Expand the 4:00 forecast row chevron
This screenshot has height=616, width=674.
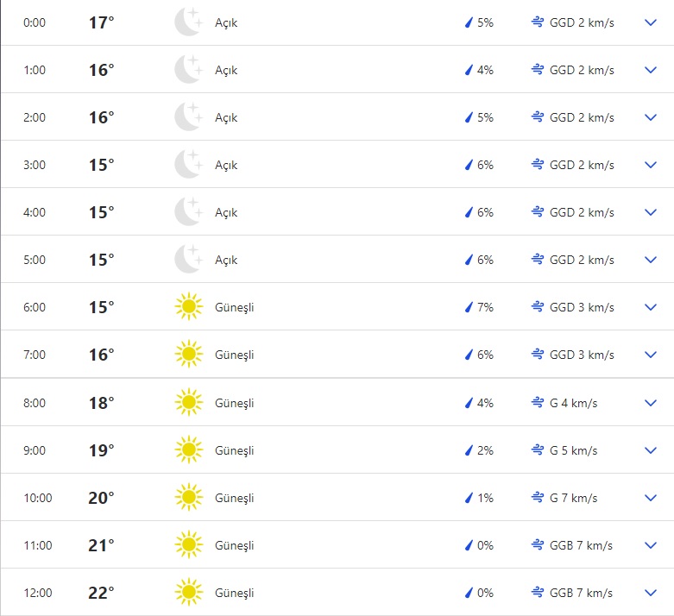click(651, 212)
